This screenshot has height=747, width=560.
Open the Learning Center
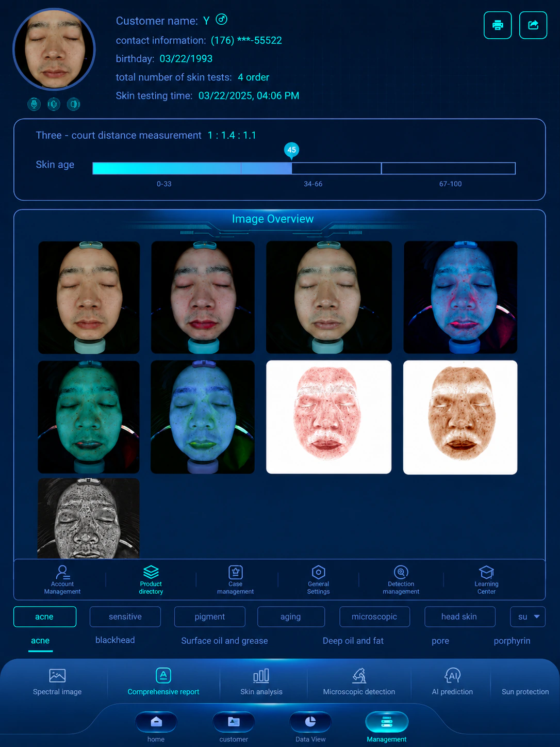point(486,580)
